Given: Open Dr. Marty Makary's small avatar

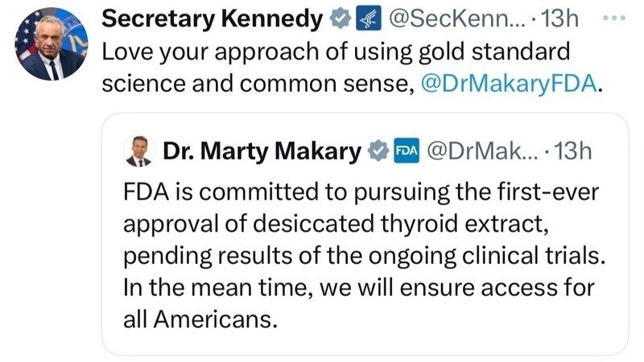Looking at the screenshot, I should [x=140, y=150].
